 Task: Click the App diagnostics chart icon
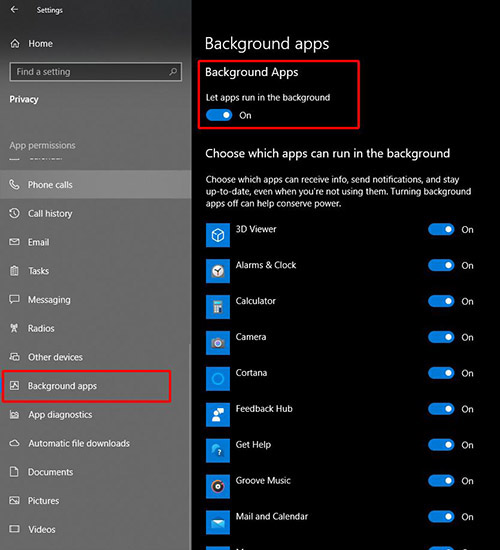pyautogui.click(x=14, y=414)
